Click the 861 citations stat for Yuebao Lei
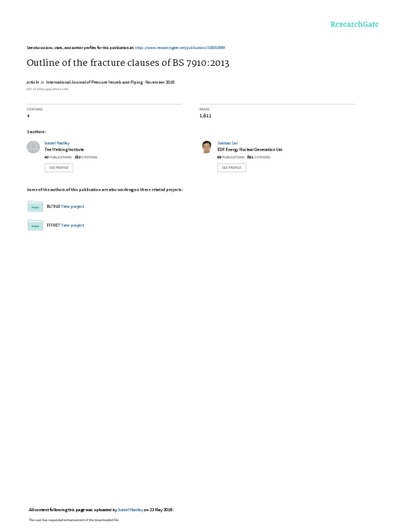The width and height of the screenshot is (399, 532). 259,157
